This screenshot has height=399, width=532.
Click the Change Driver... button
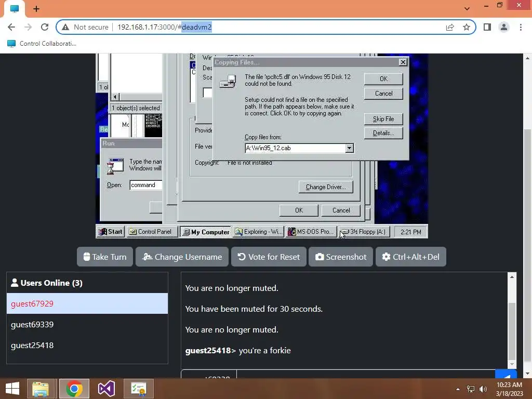pos(326,187)
